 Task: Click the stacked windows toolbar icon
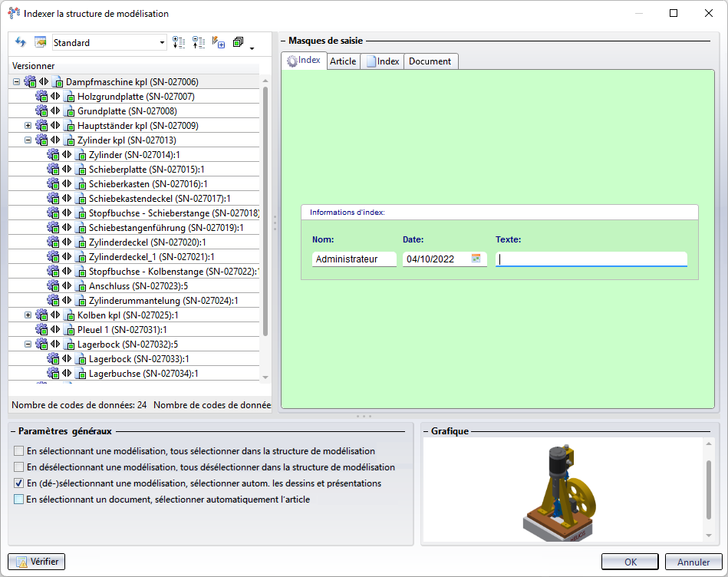(238, 42)
